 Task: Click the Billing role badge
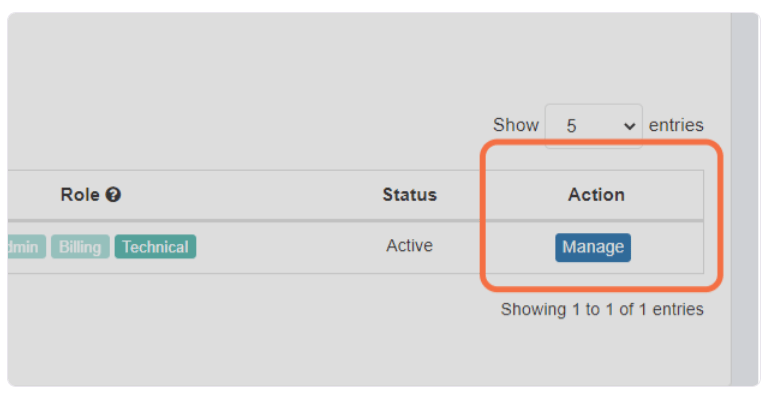pyautogui.click(x=80, y=246)
